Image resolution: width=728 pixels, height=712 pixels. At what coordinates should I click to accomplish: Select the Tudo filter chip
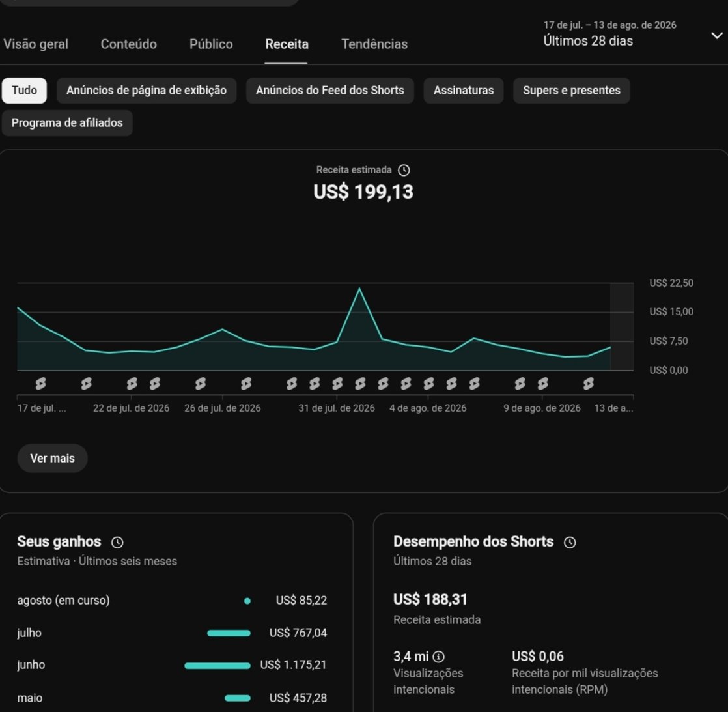click(24, 91)
